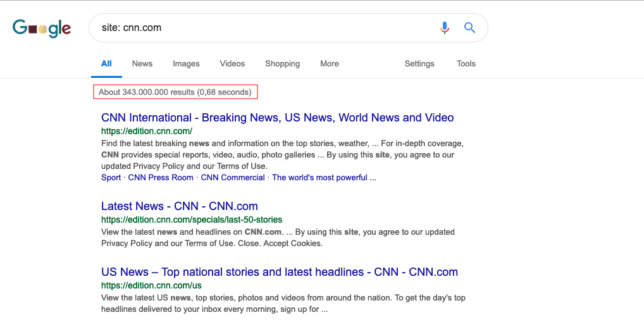
Task: Switch to the Shopping tab
Action: (x=283, y=64)
